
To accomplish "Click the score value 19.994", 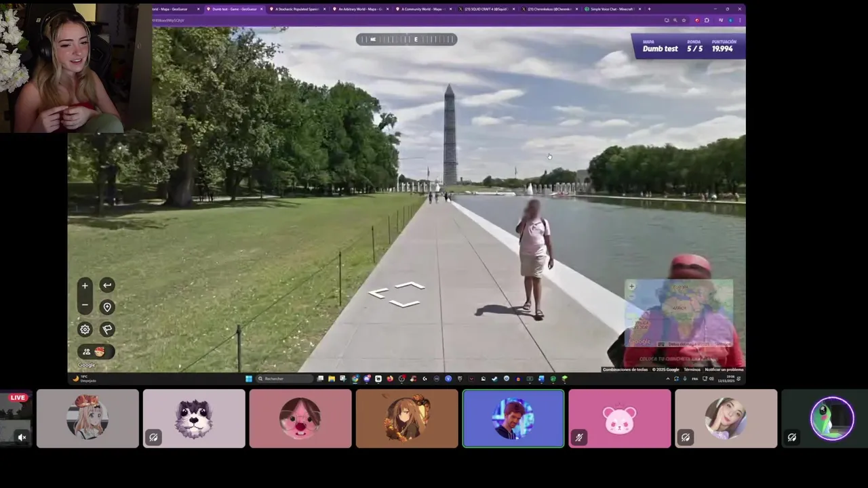I will click(x=722, y=49).
